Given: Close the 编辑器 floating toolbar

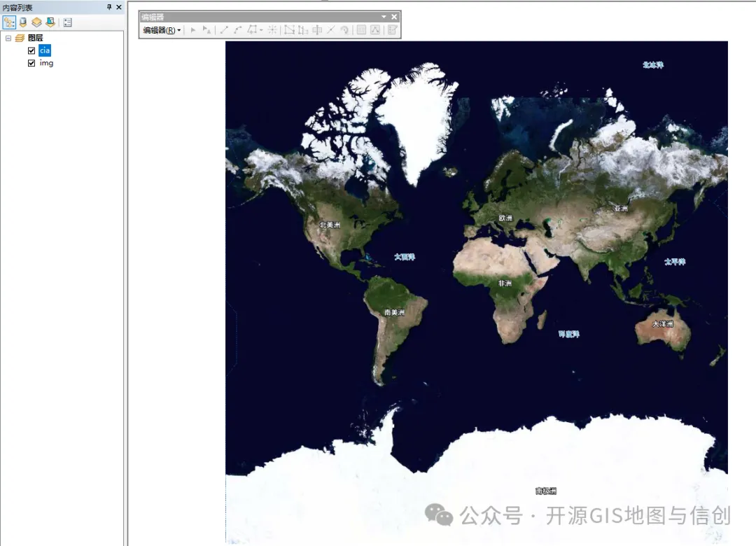Looking at the screenshot, I should [x=394, y=17].
